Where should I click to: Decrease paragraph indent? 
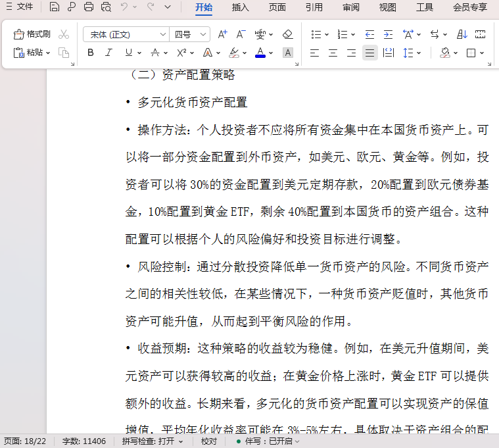(x=369, y=34)
